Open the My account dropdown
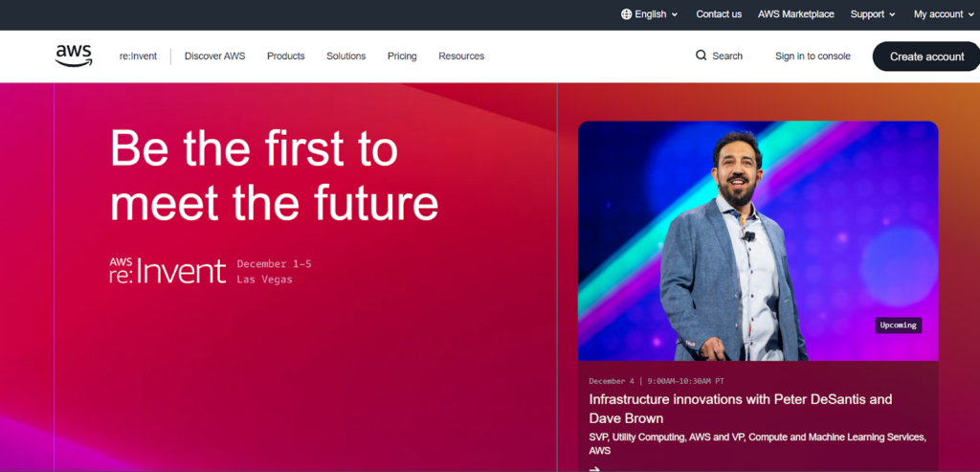Image resolution: width=980 pixels, height=472 pixels. point(943,14)
